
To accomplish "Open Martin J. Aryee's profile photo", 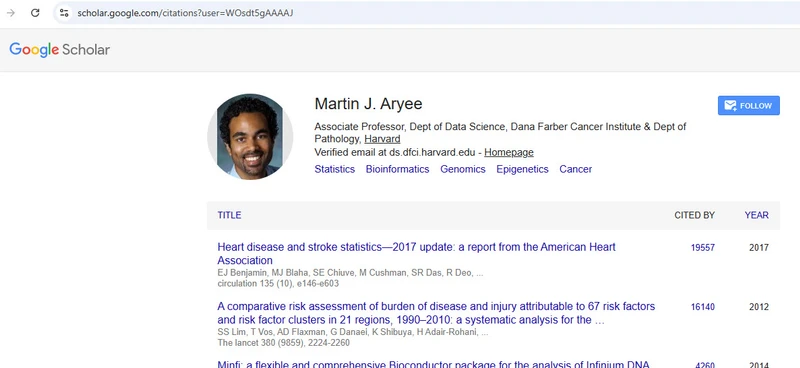I will pos(250,137).
